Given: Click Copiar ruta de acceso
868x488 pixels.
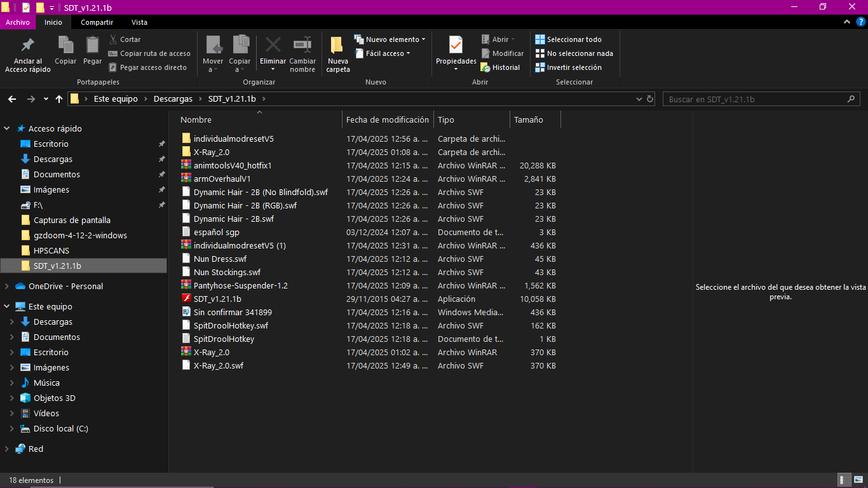Looking at the screenshot, I should (x=149, y=53).
